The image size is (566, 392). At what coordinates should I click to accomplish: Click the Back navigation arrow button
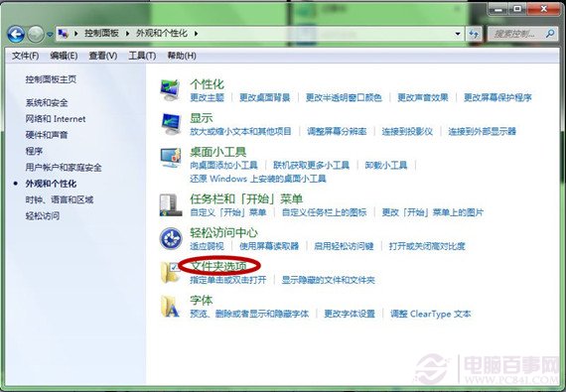click(16, 35)
